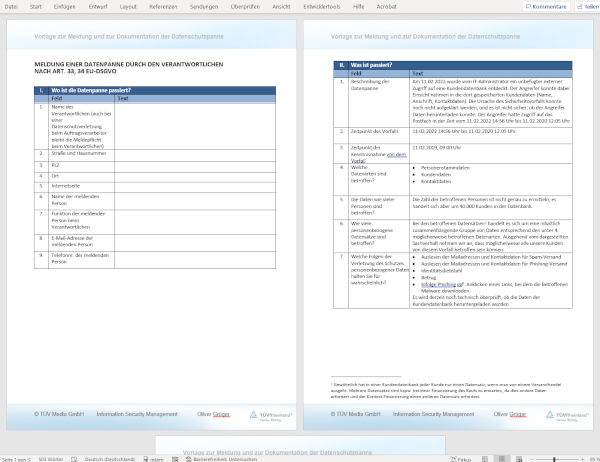Switch to the Einfügen ribbon tab
Viewport: 600px width, 462px height.
64,6
